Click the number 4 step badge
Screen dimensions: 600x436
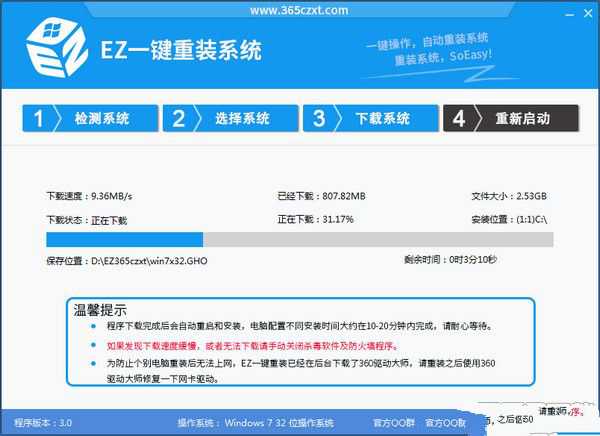click(x=459, y=119)
